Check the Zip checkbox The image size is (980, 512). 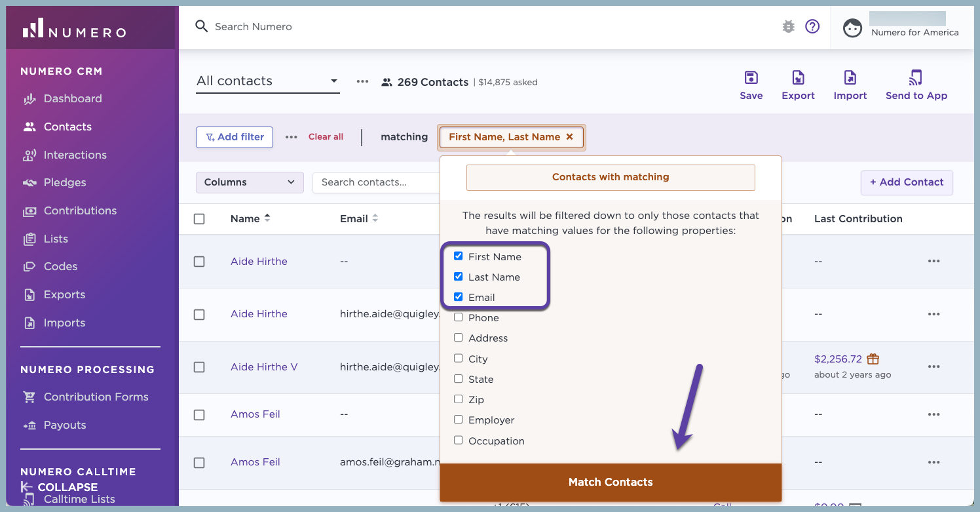[459, 399]
